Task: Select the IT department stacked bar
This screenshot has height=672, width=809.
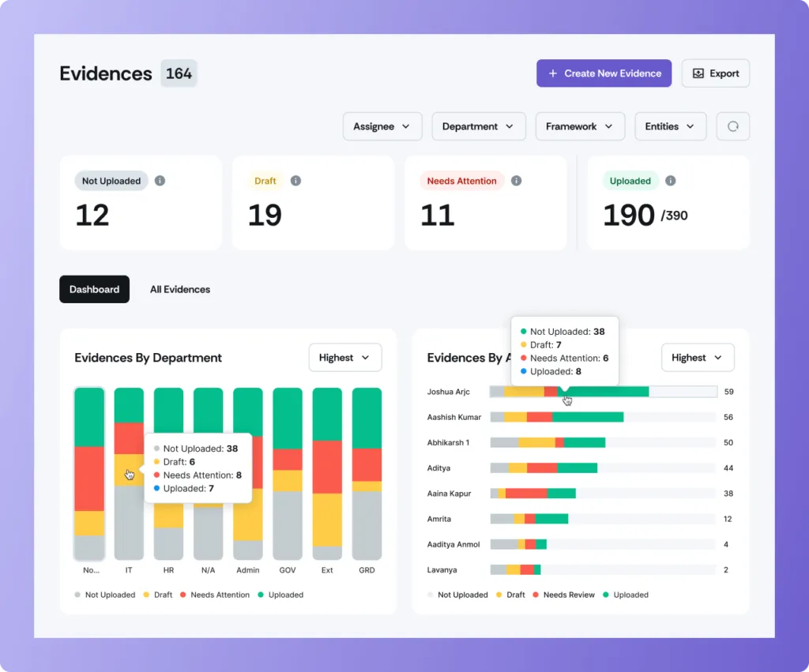Action: pyautogui.click(x=129, y=474)
